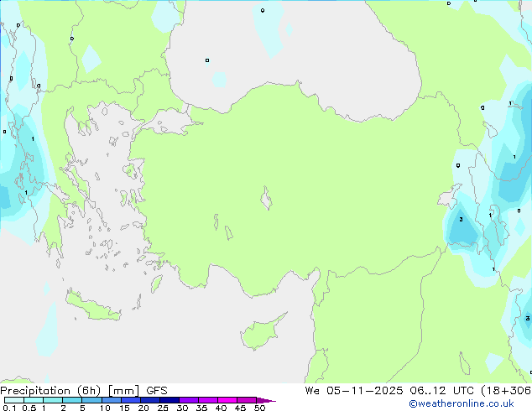Image resolution: width=532 pixels, height=411 pixels.
Task: Click the island of Cyprus on map
Action: pyautogui.click(x=261, y=333)
